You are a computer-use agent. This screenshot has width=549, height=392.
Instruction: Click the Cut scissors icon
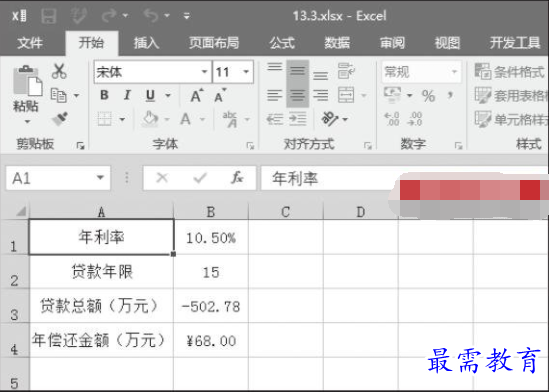pyautogui.click(x=59, y=71)
